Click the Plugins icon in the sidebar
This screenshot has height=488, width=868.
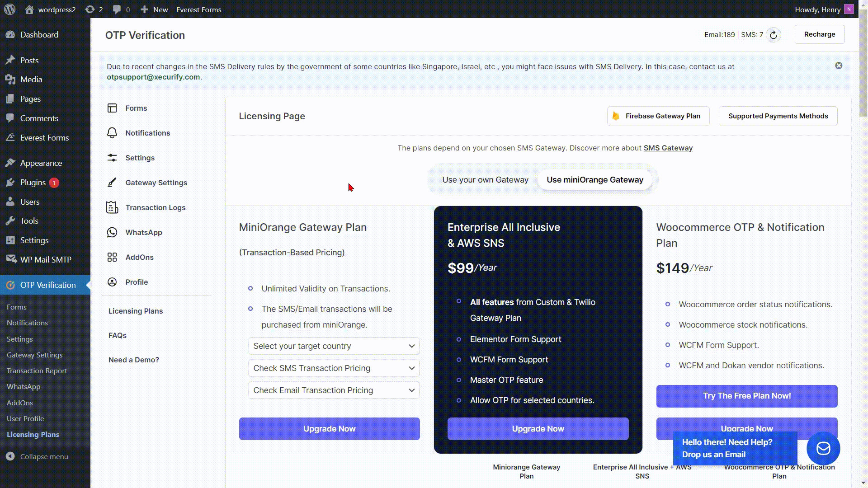pos(10,183)
